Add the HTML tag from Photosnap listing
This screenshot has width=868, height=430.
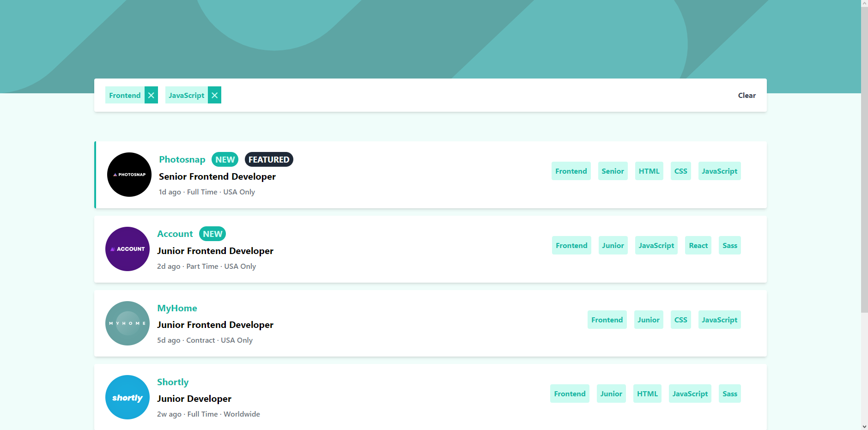pos(649,171)
